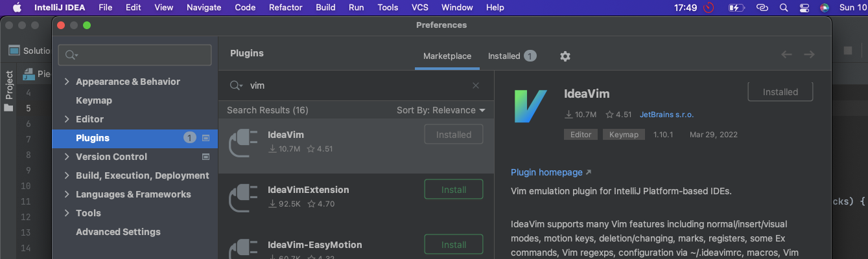Click the linked-rings icon in menu bar
This screenshot has height=259, width=868.
[762, 8]
